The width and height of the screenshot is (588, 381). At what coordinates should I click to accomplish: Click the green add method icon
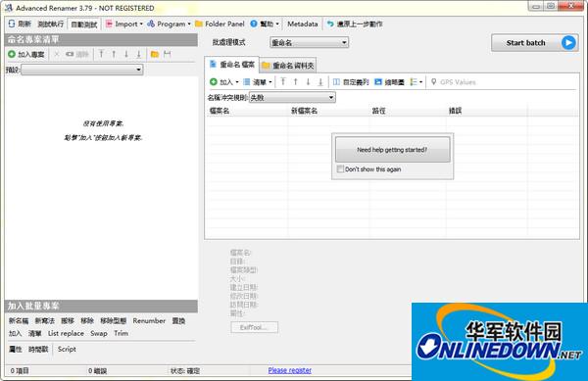[12, 54]
